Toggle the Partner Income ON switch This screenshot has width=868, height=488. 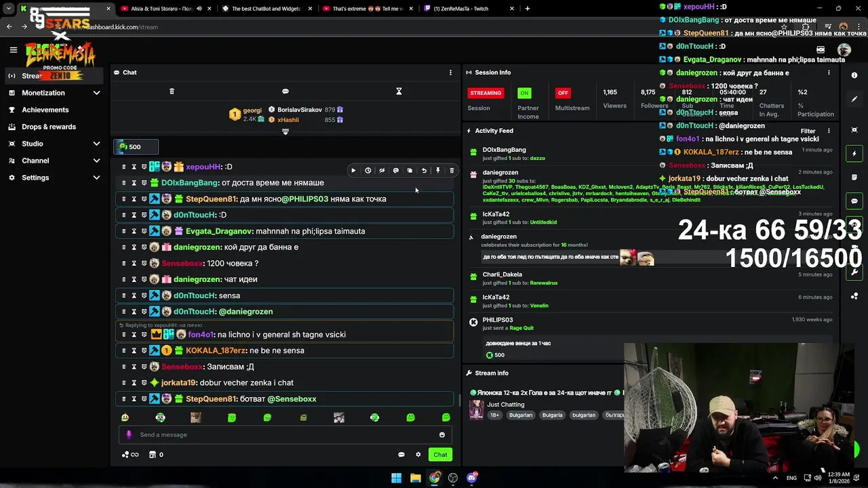tap(524, 93)
